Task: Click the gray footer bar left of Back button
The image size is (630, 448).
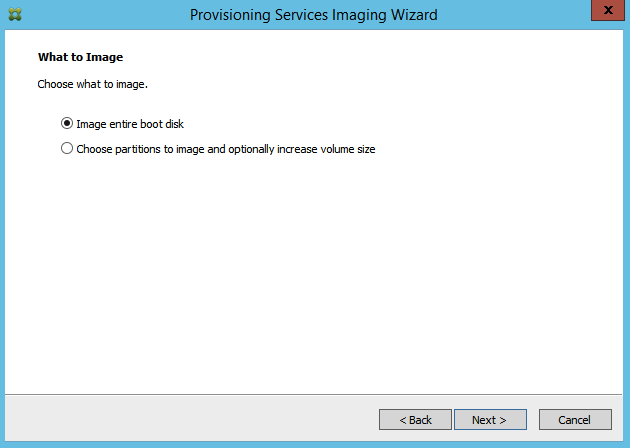Action: click(x=191, y=418)
